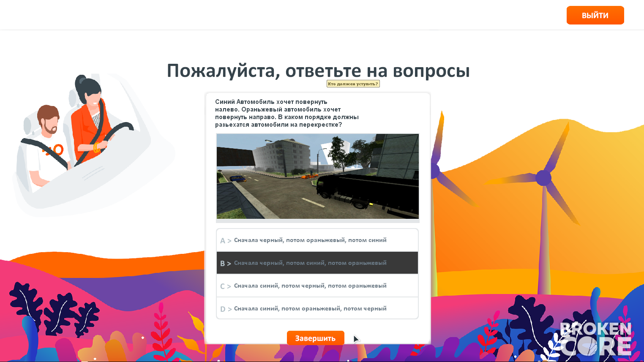644x362 pixels.
Task: Click the tooltip Кто должен уступить?
Action: click(x=353, y=84)
